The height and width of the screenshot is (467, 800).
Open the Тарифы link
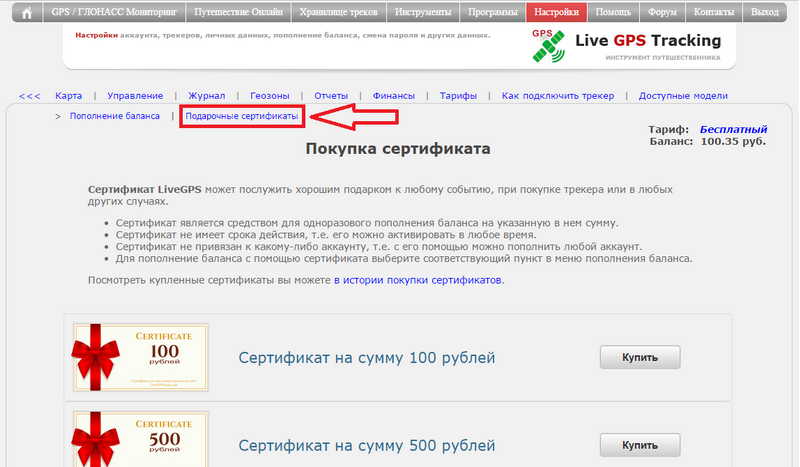pyautogui.click(x=458, y=96)
